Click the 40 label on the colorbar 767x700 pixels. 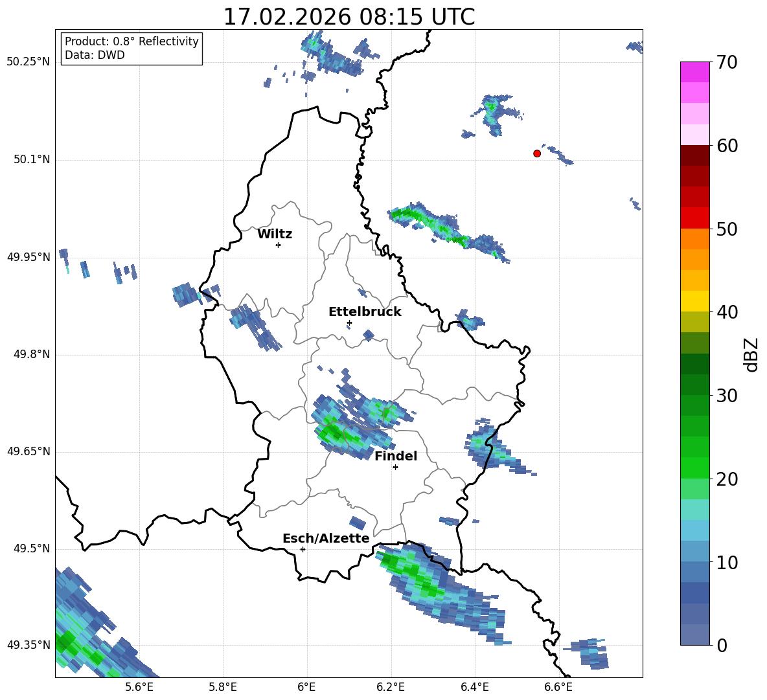click(726, 312)
